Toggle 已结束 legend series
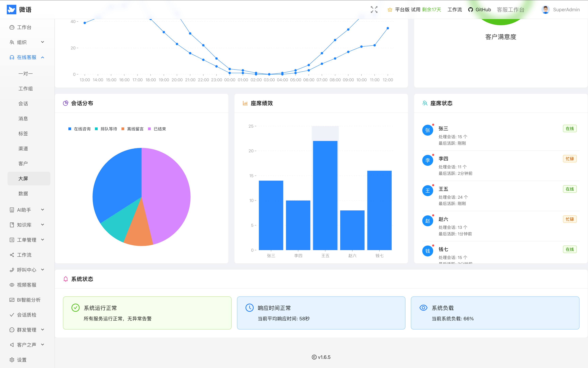This screenshot has height=368, width=588. click(157, 129)
